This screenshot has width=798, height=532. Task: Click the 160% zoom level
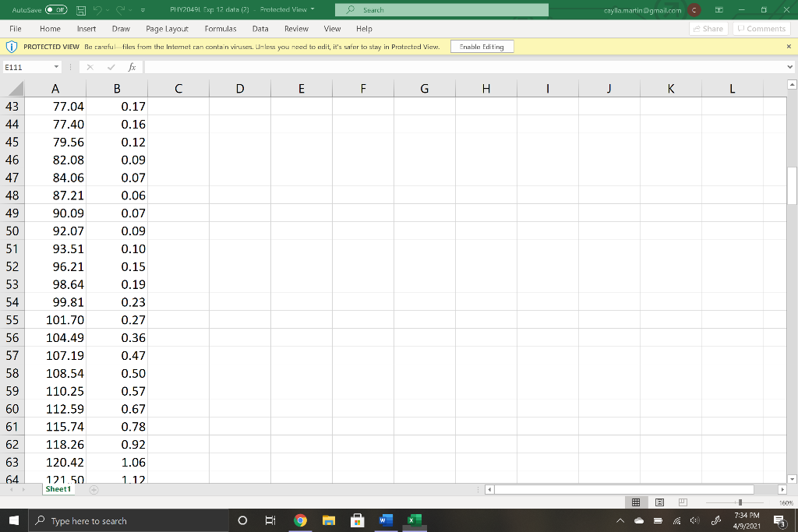pyautogui.click(x=786, y=503)
